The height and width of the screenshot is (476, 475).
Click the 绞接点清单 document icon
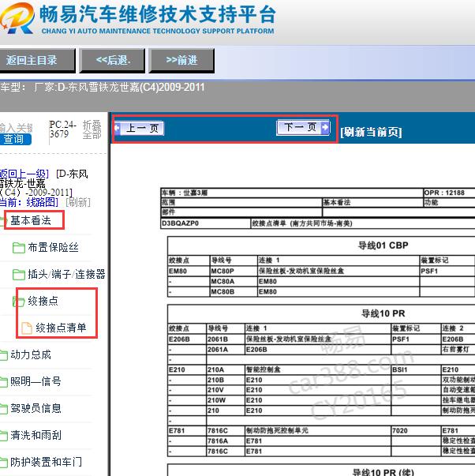27,328
